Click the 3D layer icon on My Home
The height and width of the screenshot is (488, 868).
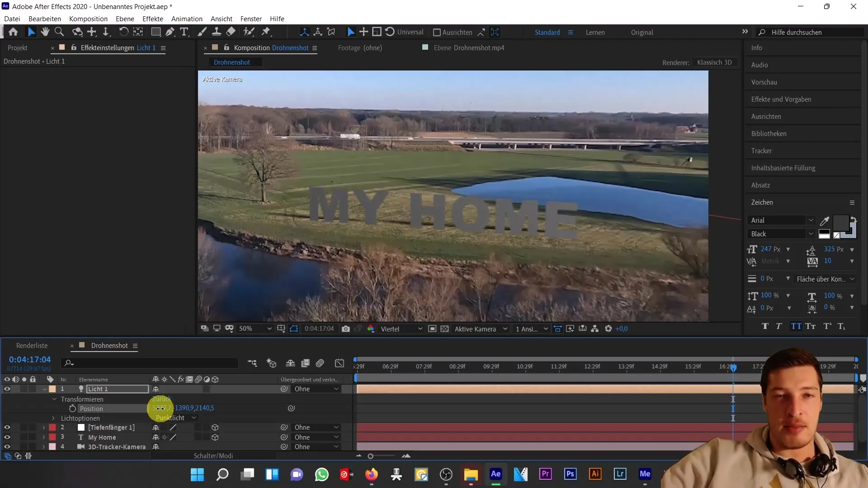tap(216, 437)
